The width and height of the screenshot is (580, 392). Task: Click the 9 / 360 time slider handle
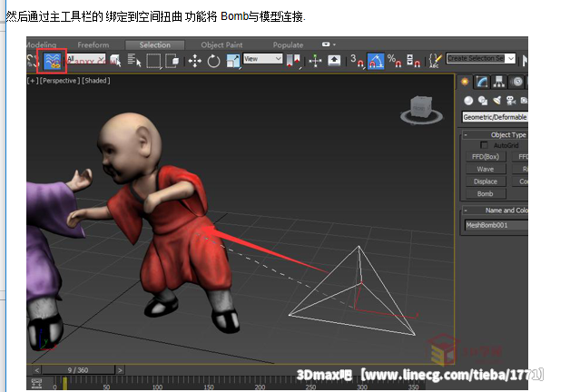pos(78,370)
